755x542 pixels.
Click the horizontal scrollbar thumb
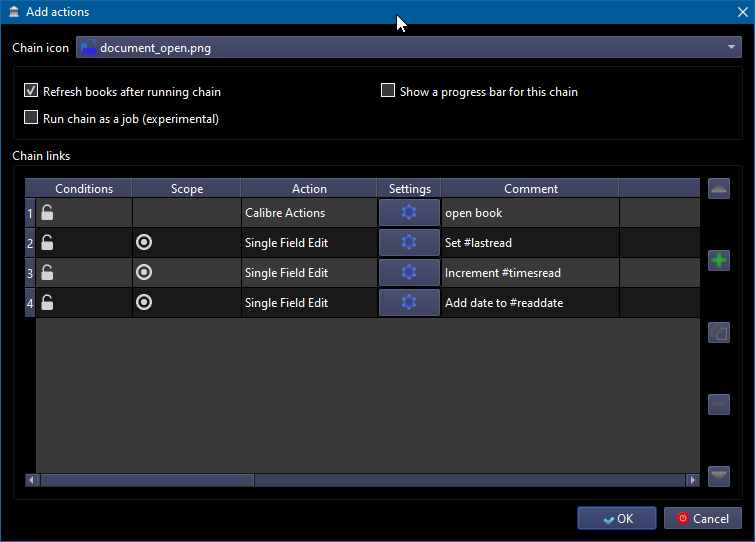coord(147,479)
